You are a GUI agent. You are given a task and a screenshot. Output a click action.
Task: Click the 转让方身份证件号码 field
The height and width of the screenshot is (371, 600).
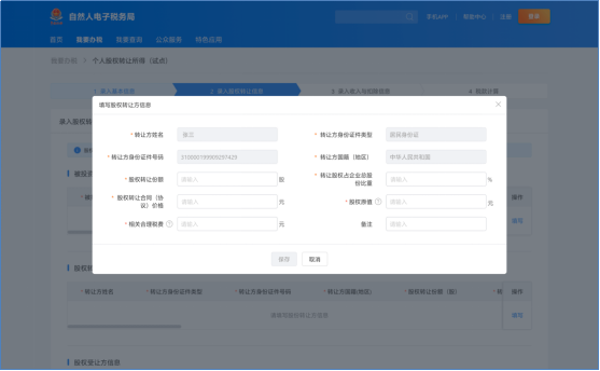point(227,157)
